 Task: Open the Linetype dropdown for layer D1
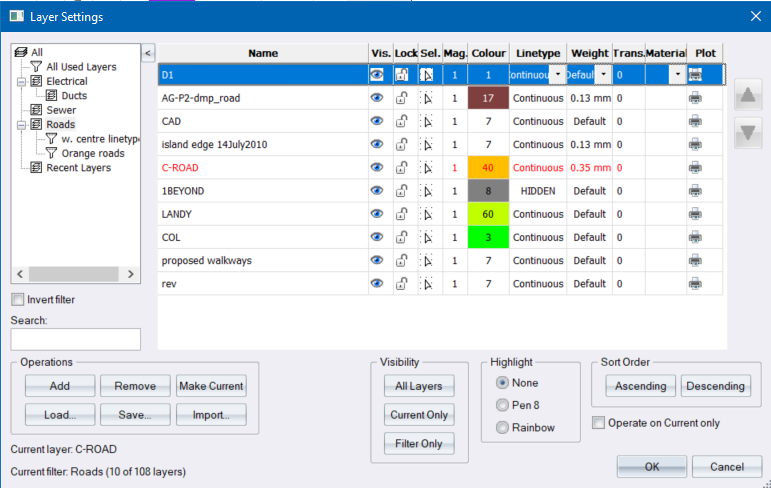[x=555, y=75]
